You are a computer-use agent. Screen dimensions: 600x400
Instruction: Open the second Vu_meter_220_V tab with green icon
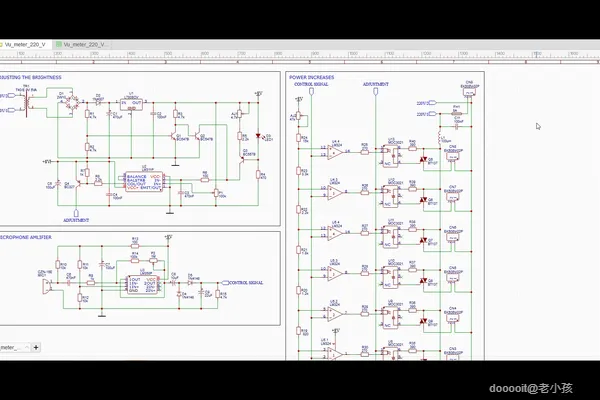[82, 45]
